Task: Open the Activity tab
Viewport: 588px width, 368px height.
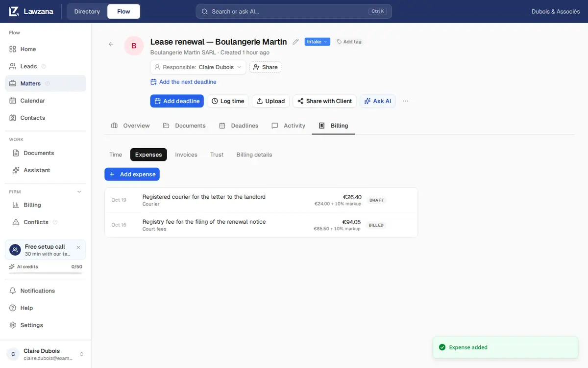Action: 289,126
